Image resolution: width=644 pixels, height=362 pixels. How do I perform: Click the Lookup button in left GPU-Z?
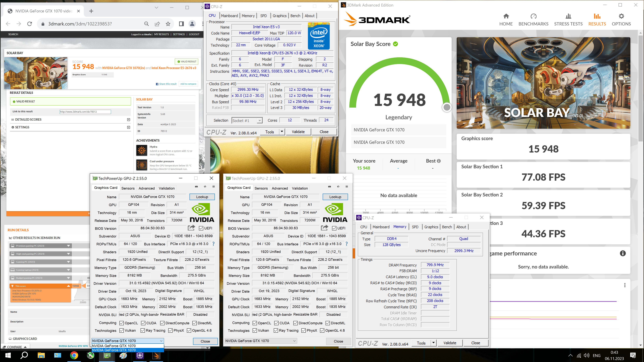coord(202,197)
